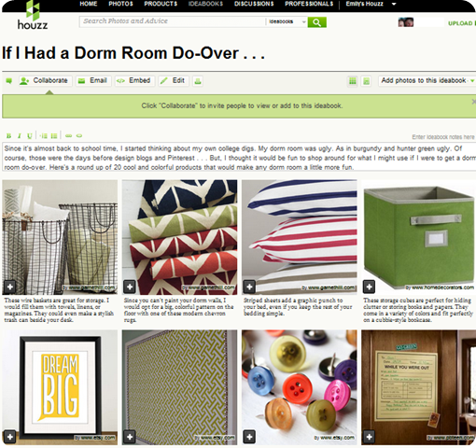Viewport: 476px width, 448px height.
Task: Open the Ideabooks search category dropdown
Action: click(x=287, y=21)
